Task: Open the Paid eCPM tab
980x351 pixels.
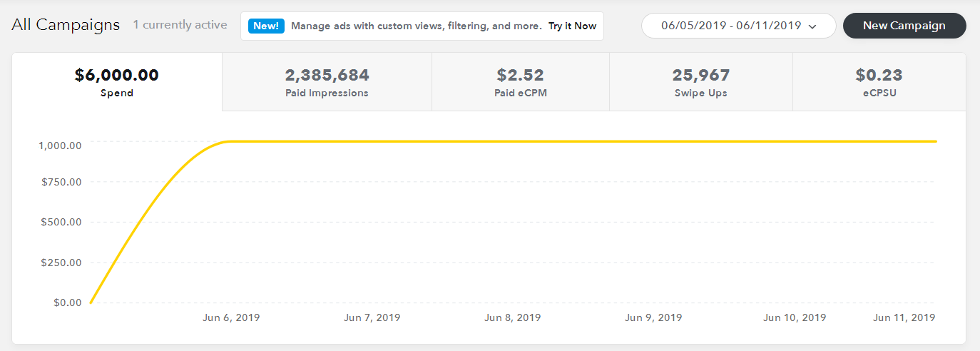Action: click(x=520, y=82)
